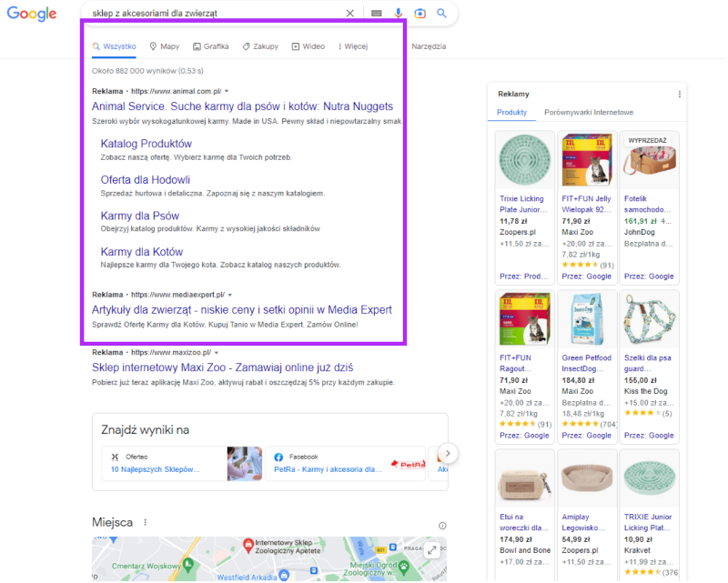The width and height of the screenshot is (728, 583).
Task: Click the search input field
Action: (x=216, y=14)
